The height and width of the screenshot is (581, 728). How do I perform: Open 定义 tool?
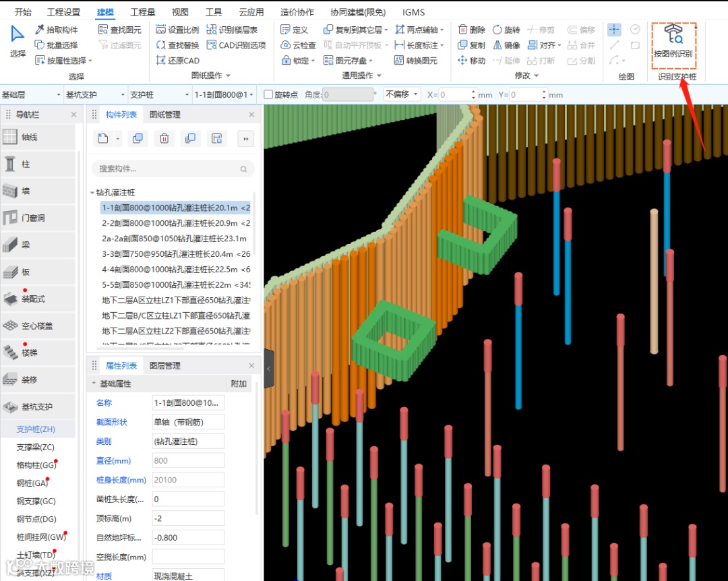(x=295, y=30)
